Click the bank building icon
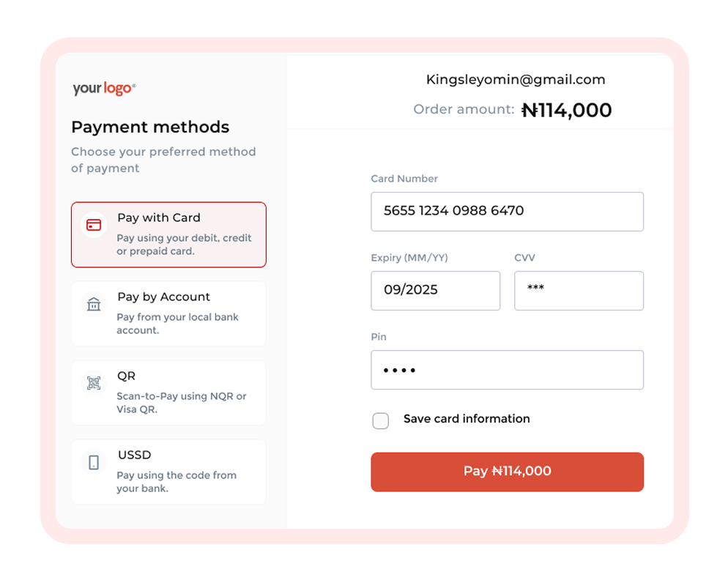This screenshot has width=728, height=580. [94, 304]
